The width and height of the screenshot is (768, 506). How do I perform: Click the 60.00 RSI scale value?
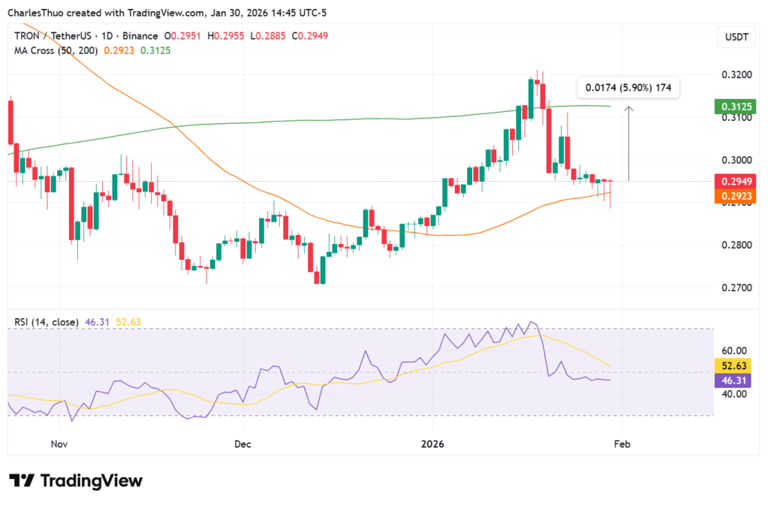pyautogui.click(x=734, y=351)
